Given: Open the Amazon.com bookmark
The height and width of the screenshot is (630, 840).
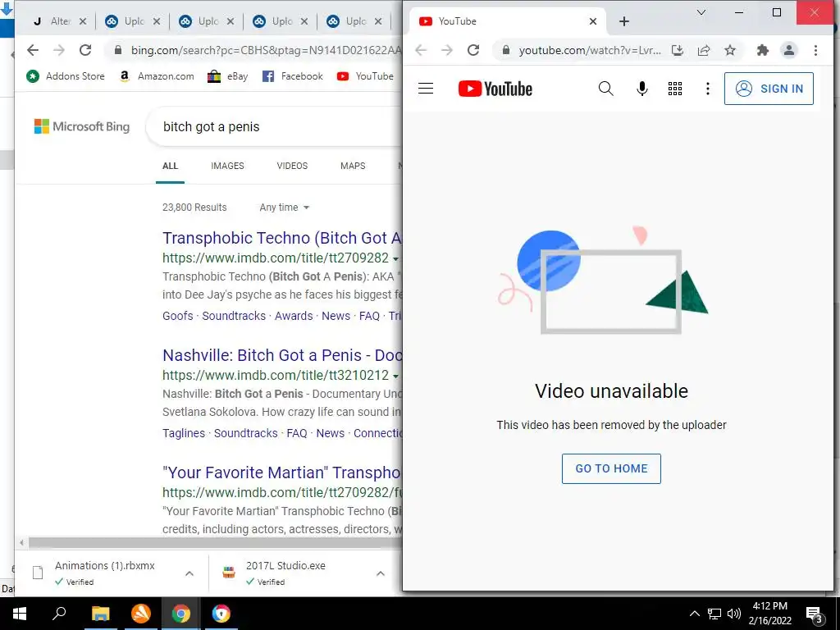Looking at the screenshot, I should pos(157,76).
